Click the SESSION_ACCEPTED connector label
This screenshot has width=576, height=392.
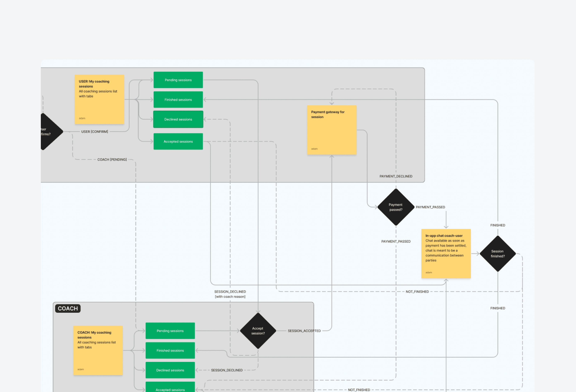tap(304, 331)
